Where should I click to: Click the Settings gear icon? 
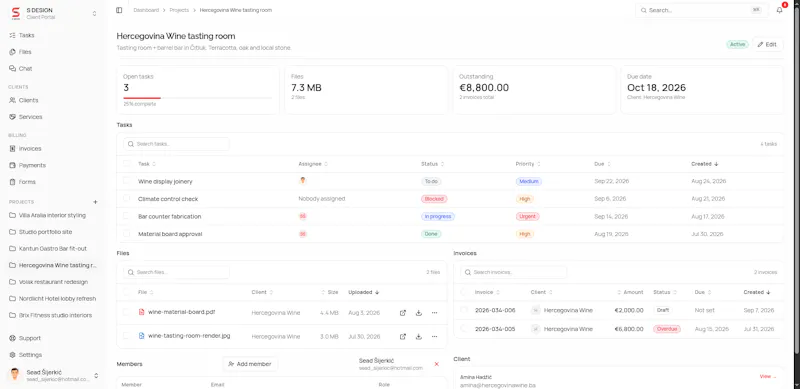pos(12,355)
